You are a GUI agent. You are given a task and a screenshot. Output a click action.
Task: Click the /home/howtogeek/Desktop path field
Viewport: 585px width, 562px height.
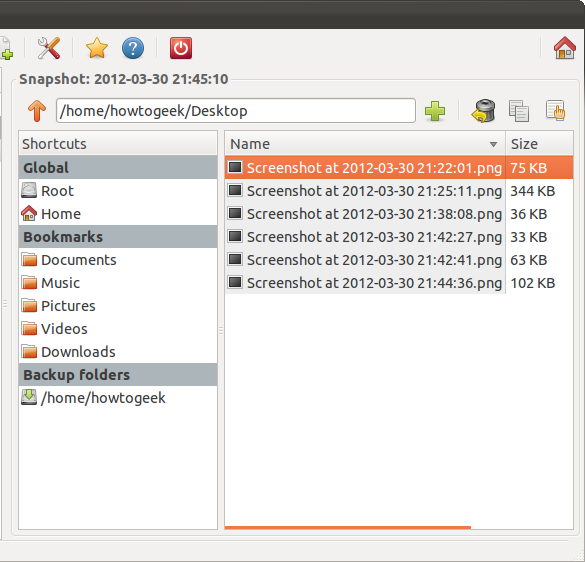(236, 111)
